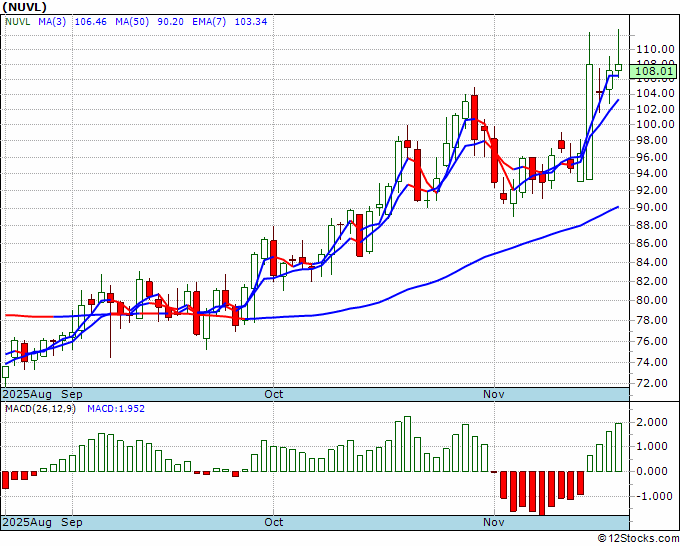Click the current price tag 108.01
The height and width of the screenshot is (546, 680).
(x=653, y=71)
